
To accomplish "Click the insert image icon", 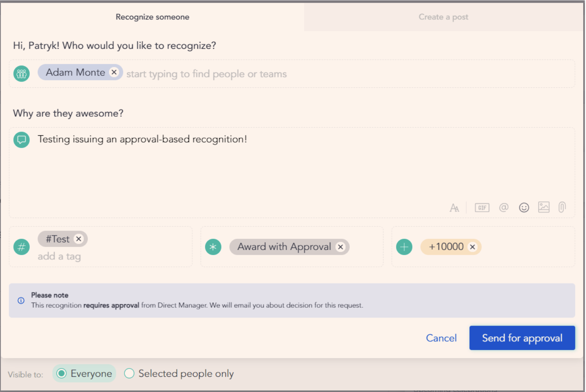I will [544, 207].
